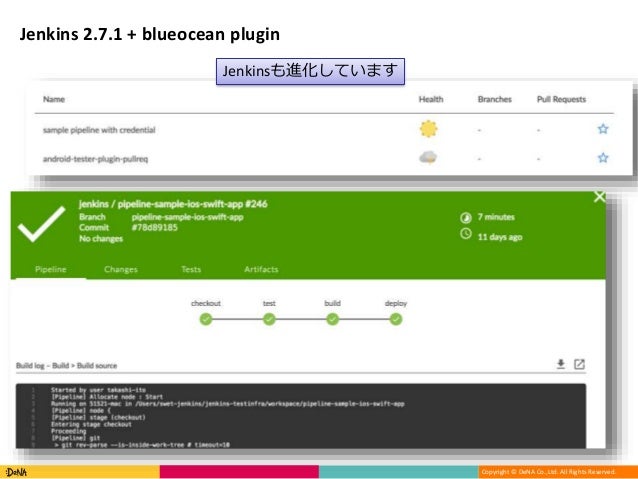Select the deploy stage node
Viewport: 638px width, 479px height.
tap(396, 319)
